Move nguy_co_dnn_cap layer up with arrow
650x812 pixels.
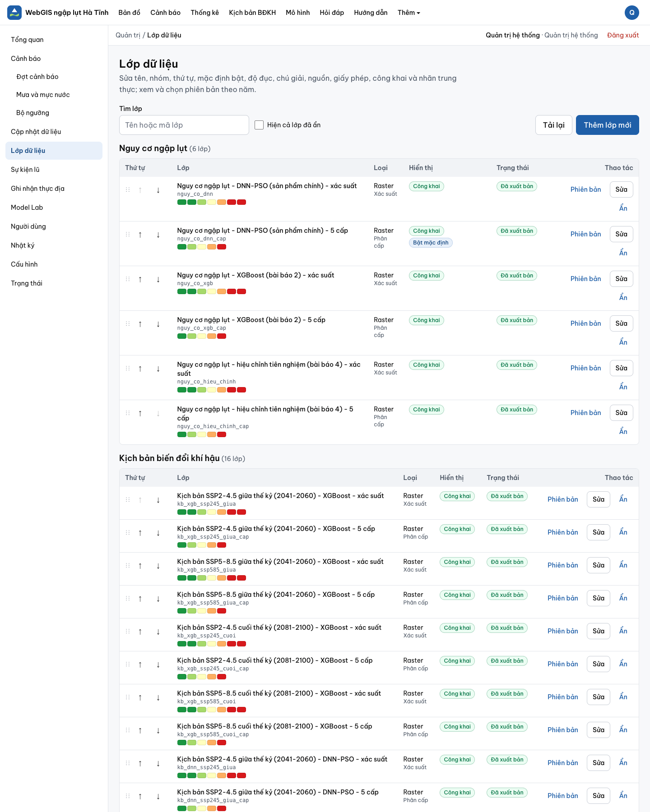(x=140, y=235)
